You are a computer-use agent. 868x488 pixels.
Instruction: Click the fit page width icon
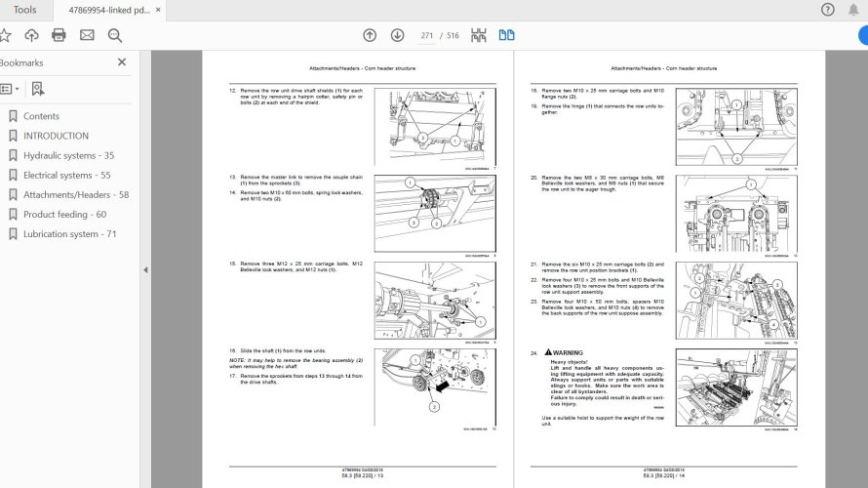[x=478, y=35]
